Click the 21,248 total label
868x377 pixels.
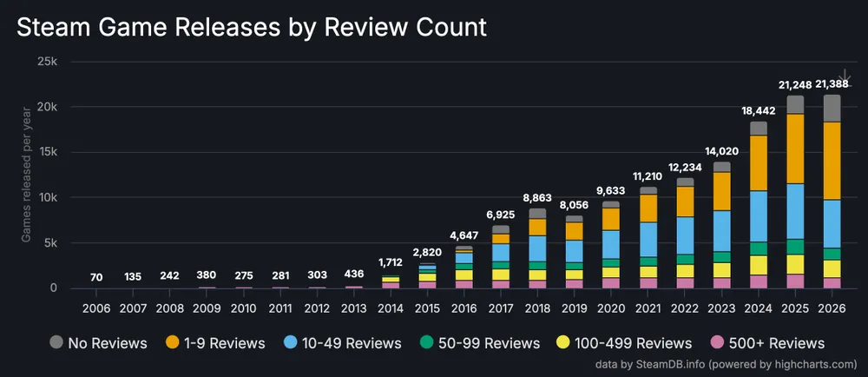click(795, 85)
